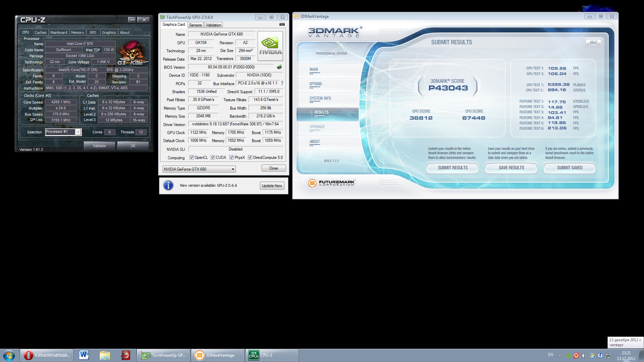Toggle the DirectCompute 5.0 checkbox
Screen dimensions: 644x362
coord(250,158)
